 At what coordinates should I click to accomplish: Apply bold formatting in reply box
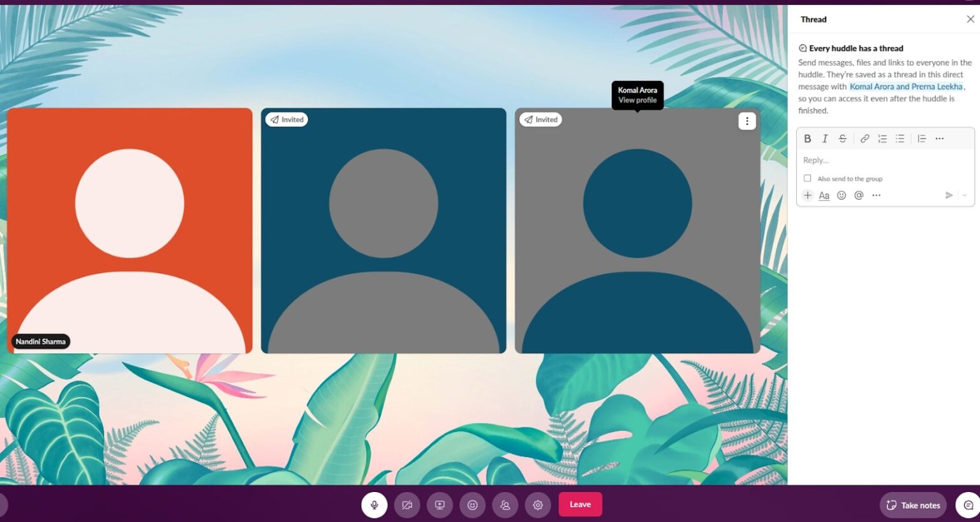point(807,138)
